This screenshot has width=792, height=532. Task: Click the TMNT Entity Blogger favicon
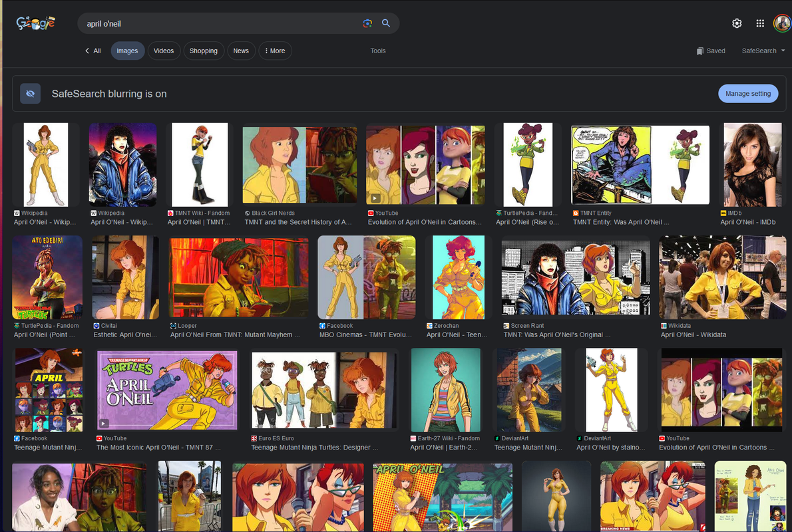[x=576, y=213]
